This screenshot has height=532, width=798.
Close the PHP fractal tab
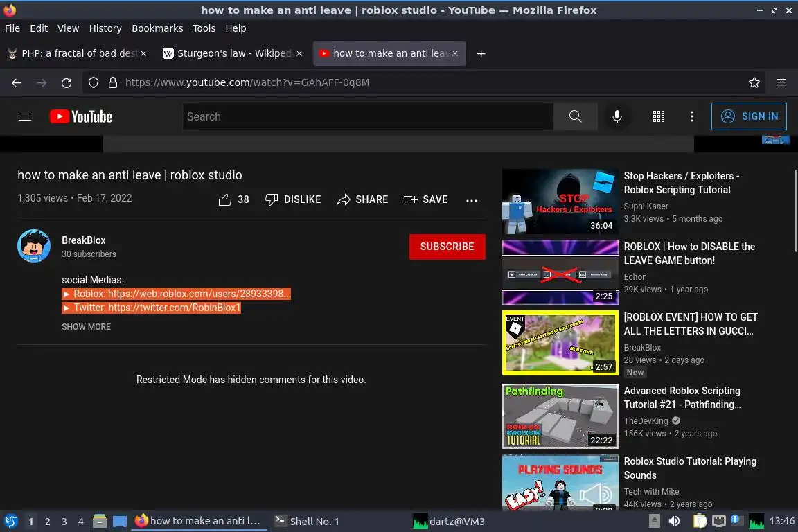point(143,53)
